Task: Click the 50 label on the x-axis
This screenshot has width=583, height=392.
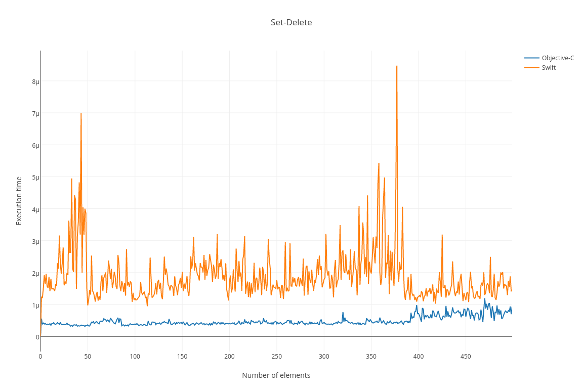Action: pos(87,356)
